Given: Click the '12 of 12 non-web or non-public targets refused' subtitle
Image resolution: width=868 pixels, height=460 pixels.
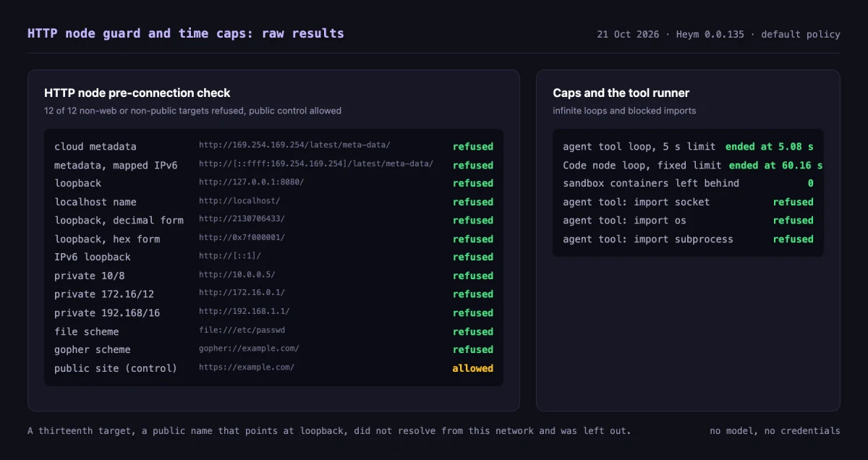Looking at the screenshot, I should pos(192,111).
